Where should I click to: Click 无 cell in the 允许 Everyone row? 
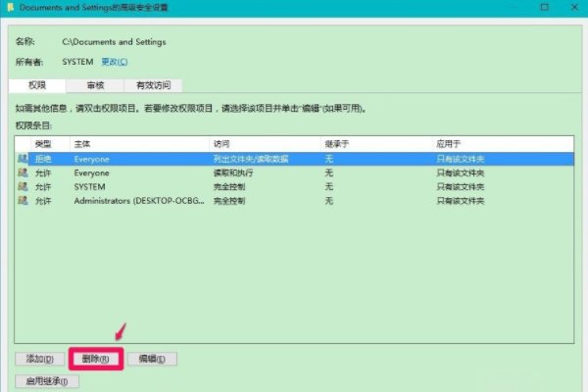pos(329,172)
